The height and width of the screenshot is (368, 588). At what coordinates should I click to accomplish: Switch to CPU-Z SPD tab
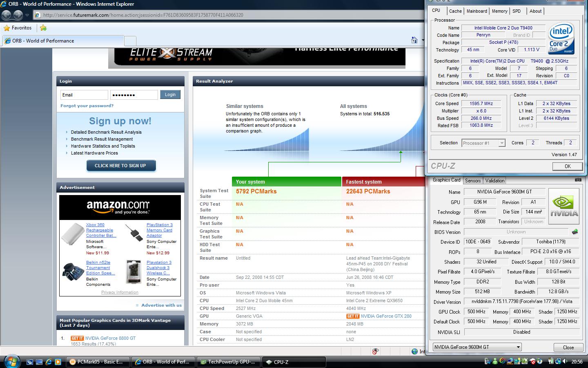tap(517, 11)
